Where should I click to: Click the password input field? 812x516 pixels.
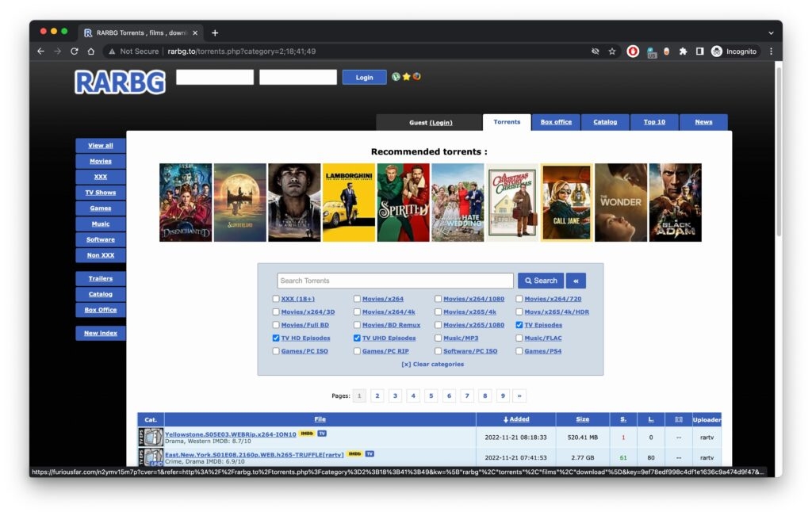[x=298, y=77]
